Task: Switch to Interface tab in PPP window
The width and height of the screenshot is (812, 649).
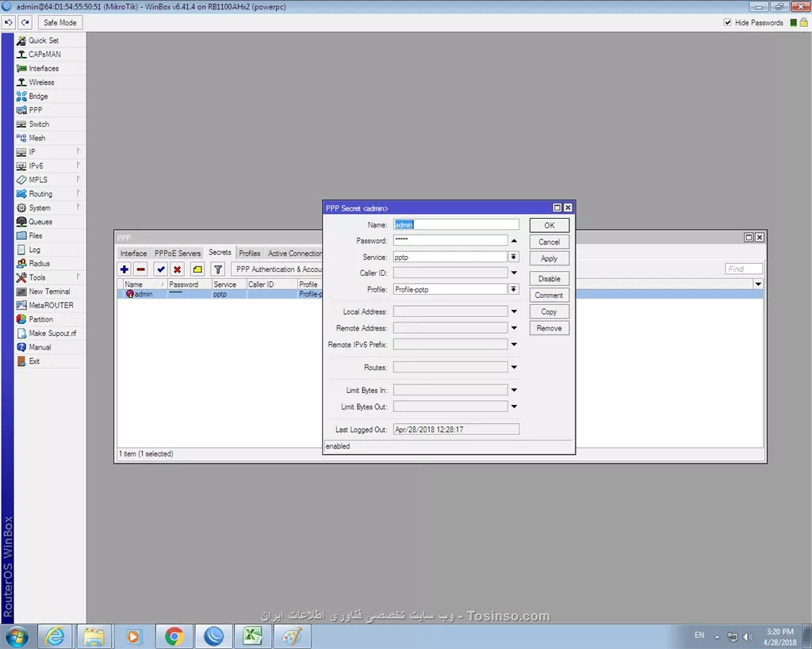Action: click(x=133, y=254)
